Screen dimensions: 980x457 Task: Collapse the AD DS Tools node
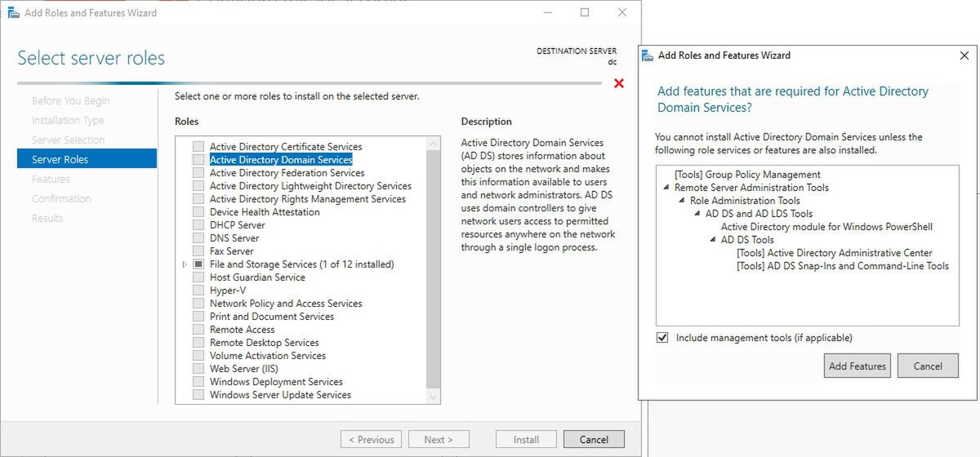713,240
